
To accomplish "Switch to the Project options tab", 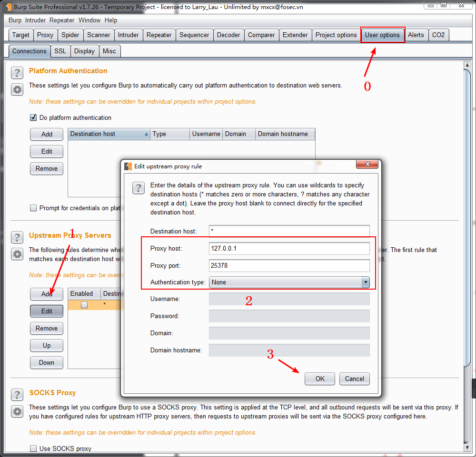I will 336,35.
